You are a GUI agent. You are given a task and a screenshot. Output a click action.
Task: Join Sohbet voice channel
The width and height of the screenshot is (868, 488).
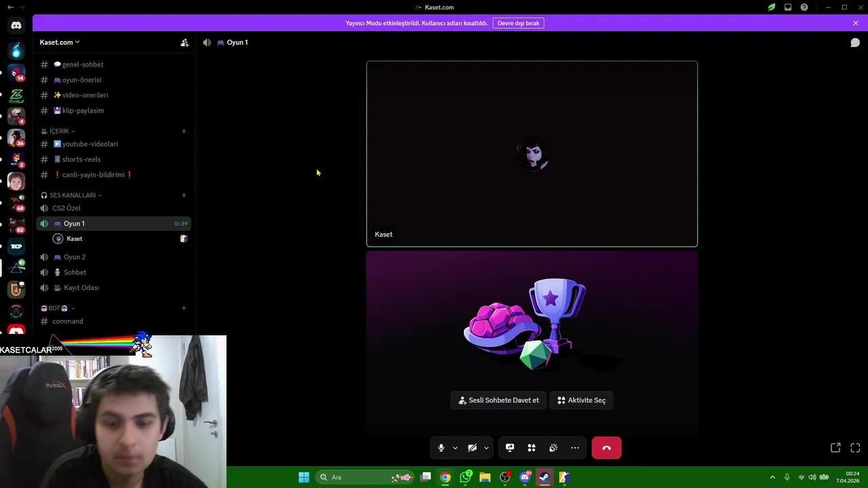coord(113,272)
